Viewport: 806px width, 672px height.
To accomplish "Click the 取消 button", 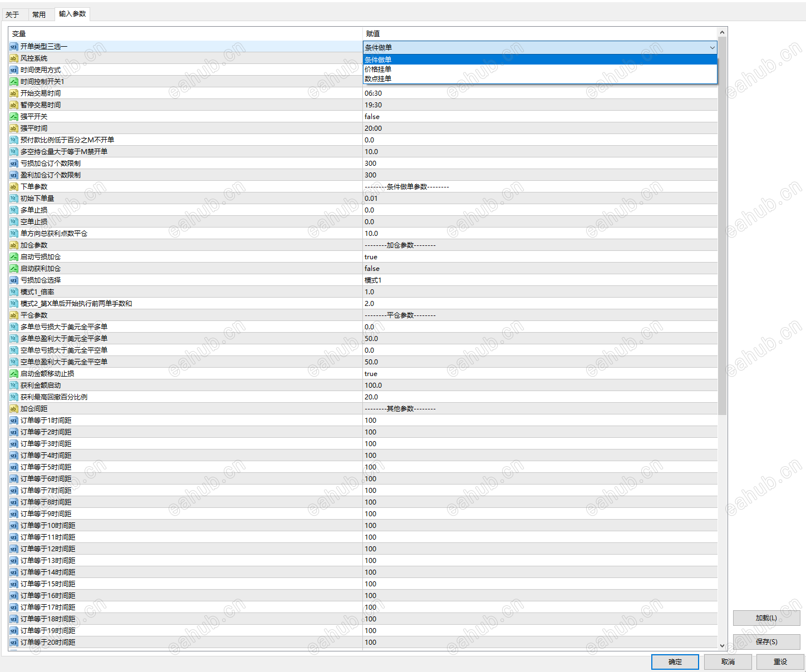I will 728,662.
